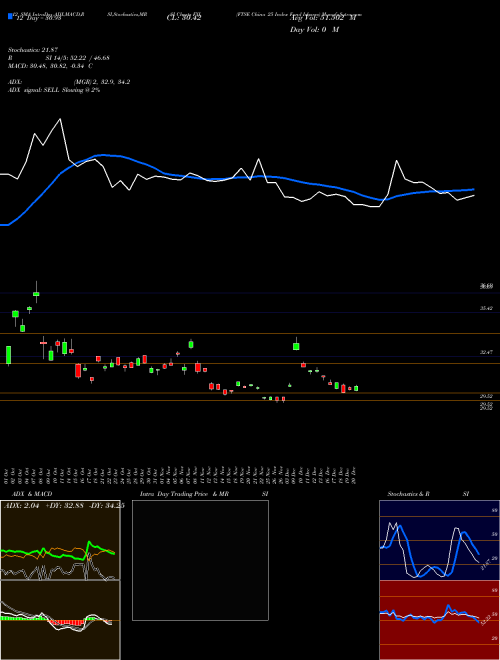Click the 'CL: 30.42' closing price text
Screen dimensions: 500x660
click(184, 18)
